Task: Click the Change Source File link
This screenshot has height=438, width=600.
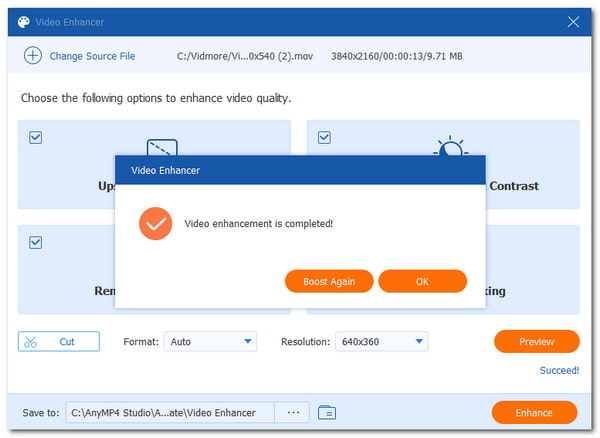Action: point(92,56)
